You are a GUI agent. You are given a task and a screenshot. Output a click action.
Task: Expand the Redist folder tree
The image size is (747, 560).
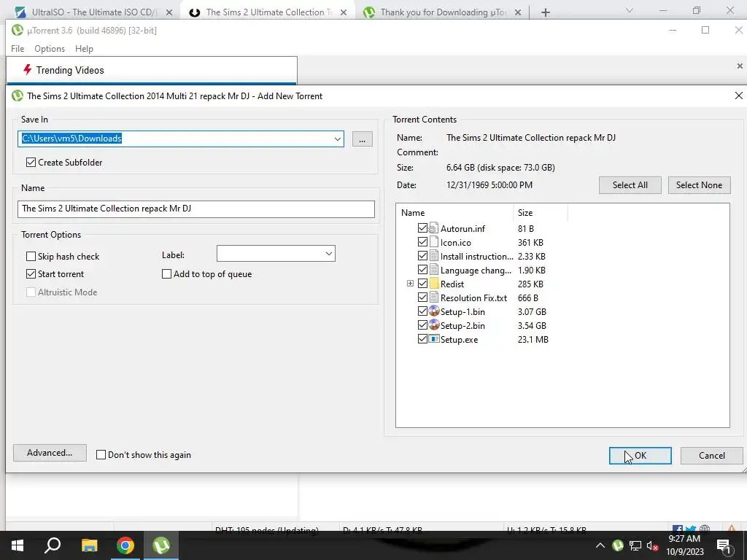click(410, 284)
